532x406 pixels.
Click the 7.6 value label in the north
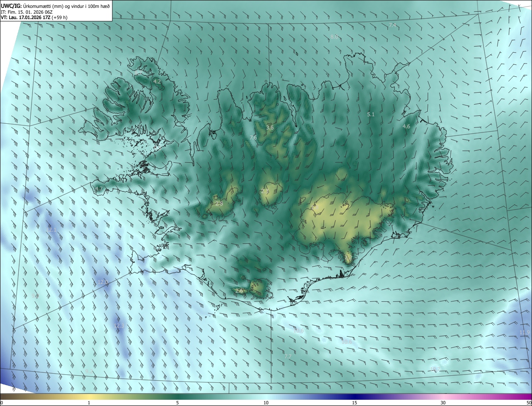coord(253,137)
